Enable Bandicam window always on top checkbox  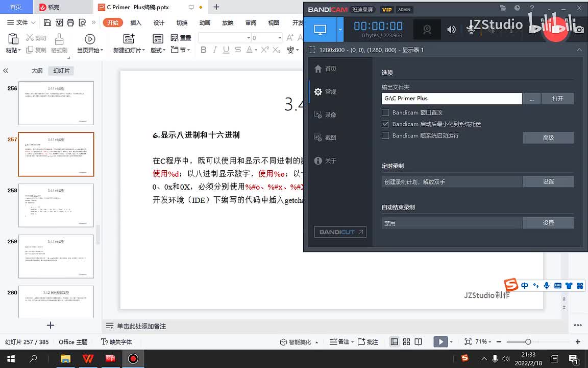pyautogui.click(x=385, y=112)
